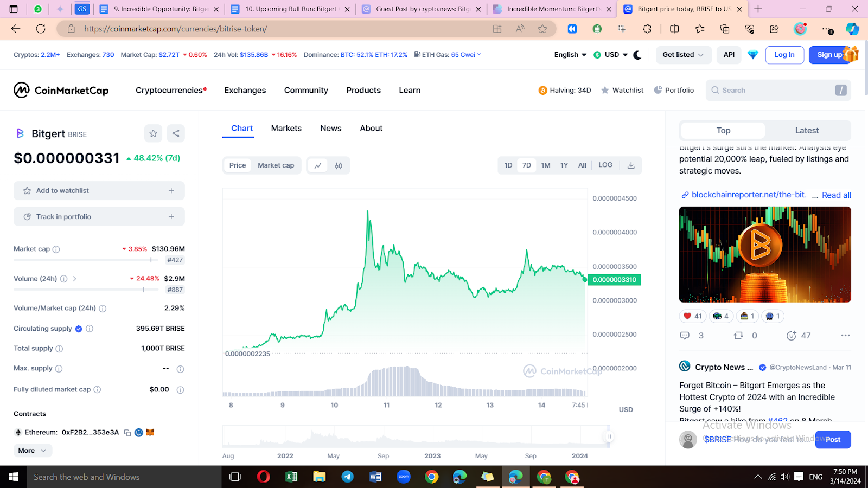Image resolution: width=868 pixels, height=488 pixels.
Task: Open the Bitgert coin news thumbnail
Action: 765,254
